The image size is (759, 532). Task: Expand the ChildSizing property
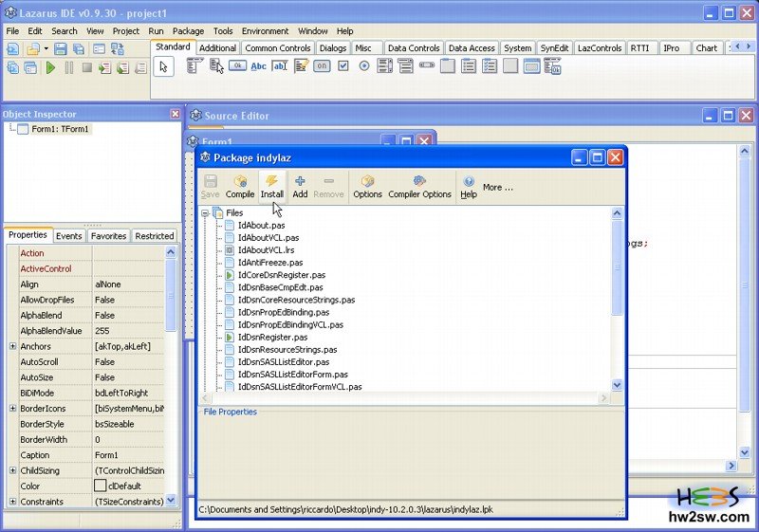coord(12,470)
